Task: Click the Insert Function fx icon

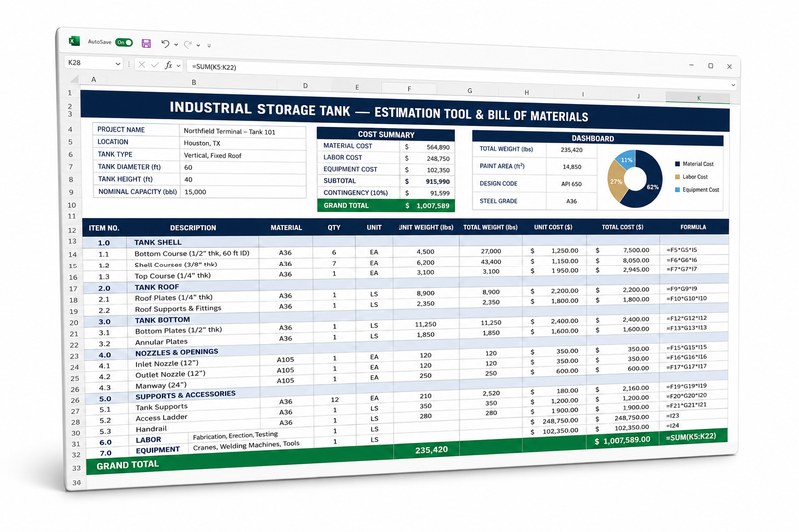Action: tap(168, 65)
